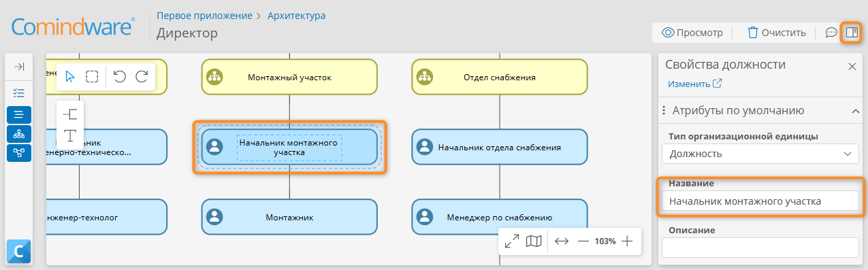Select the Инженер-технолог node
This screenshot has width=868, height=270.
pos(106,217)
